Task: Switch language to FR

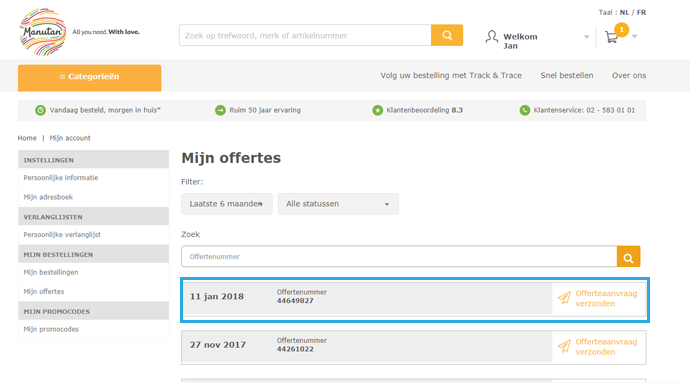Action: pos(641,12)
